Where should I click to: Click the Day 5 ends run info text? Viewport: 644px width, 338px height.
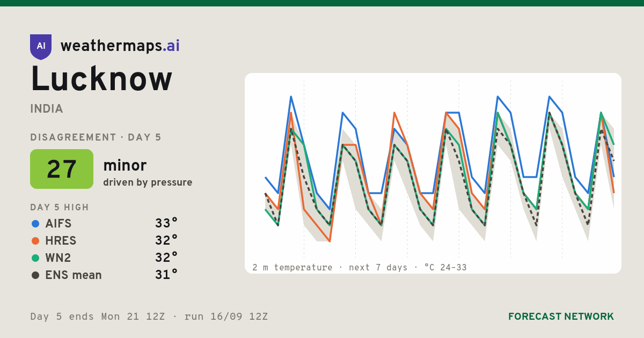point(149,317)
